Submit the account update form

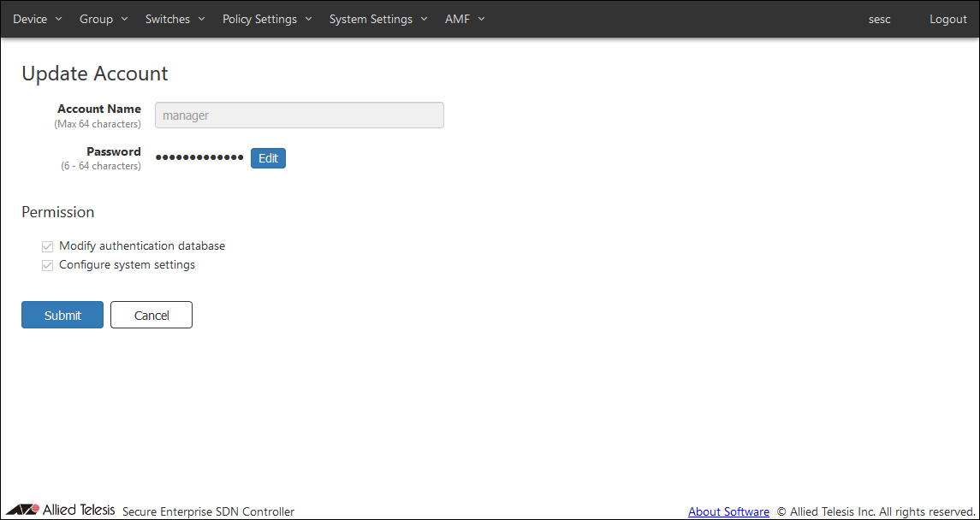click(62, 315)
